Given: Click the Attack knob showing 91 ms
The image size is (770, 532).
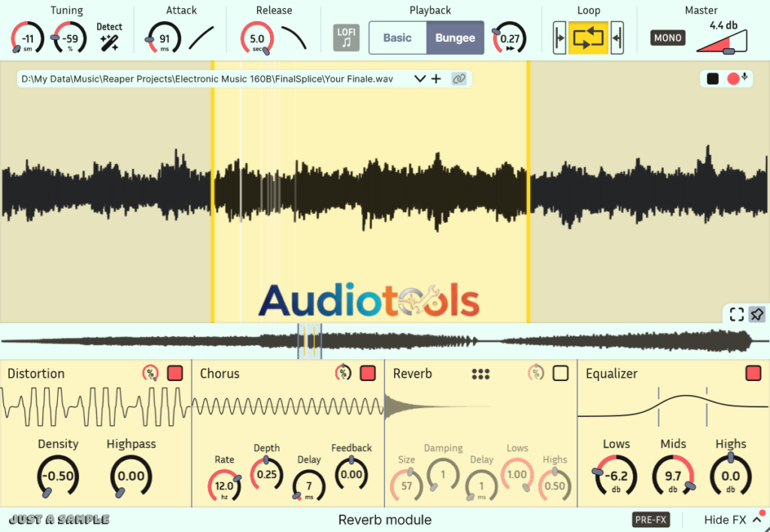Looking at the screenshot, I should [x=163, y=38].
